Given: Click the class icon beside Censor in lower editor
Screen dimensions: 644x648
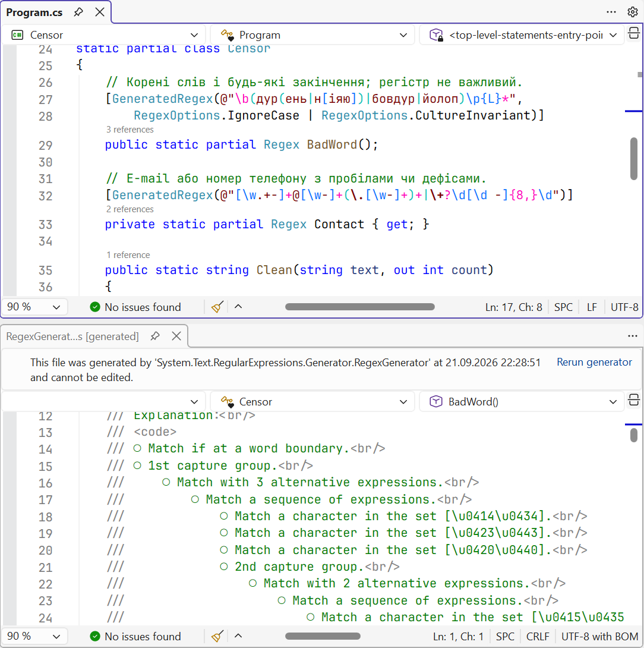Looking at the screenshot, I should pos(227,402).
